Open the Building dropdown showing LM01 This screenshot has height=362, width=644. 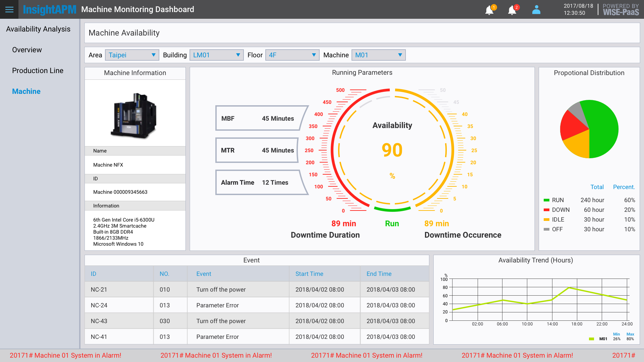pyautogui.click(x=217, y=55)
